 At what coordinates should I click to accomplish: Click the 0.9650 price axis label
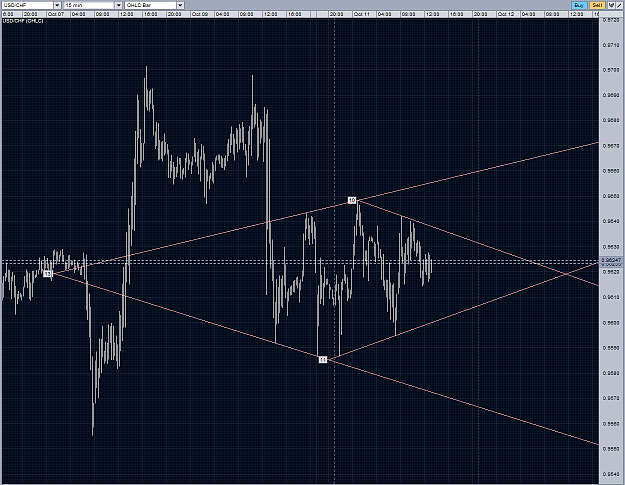[x=611, y=196]
